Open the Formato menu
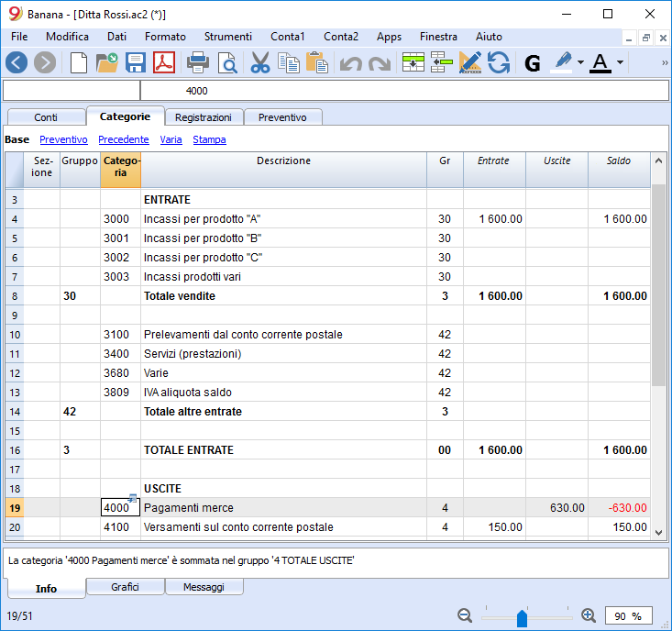The height and width of the screenshot is (631, 672). (x=165, y=37)
